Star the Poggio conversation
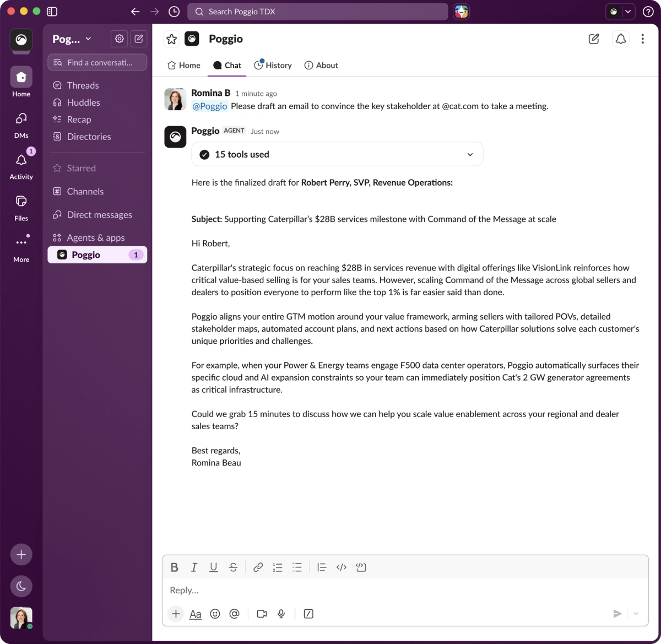Screen dimensions: 661x644 [172, 39]
